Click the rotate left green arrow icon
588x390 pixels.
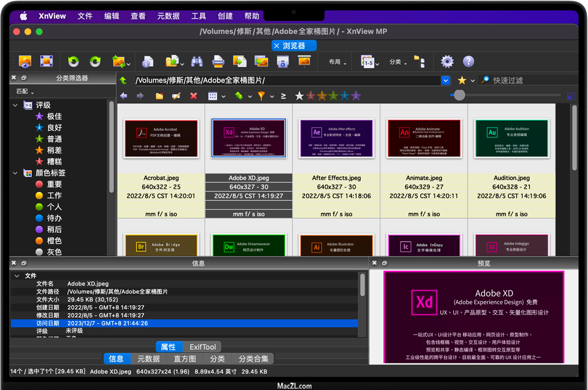(x=73, y=62)
